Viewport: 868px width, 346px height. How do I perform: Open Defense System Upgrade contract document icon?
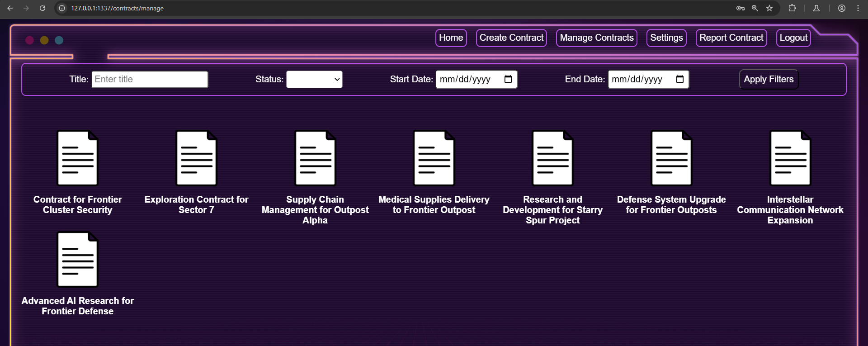(671, 158)
